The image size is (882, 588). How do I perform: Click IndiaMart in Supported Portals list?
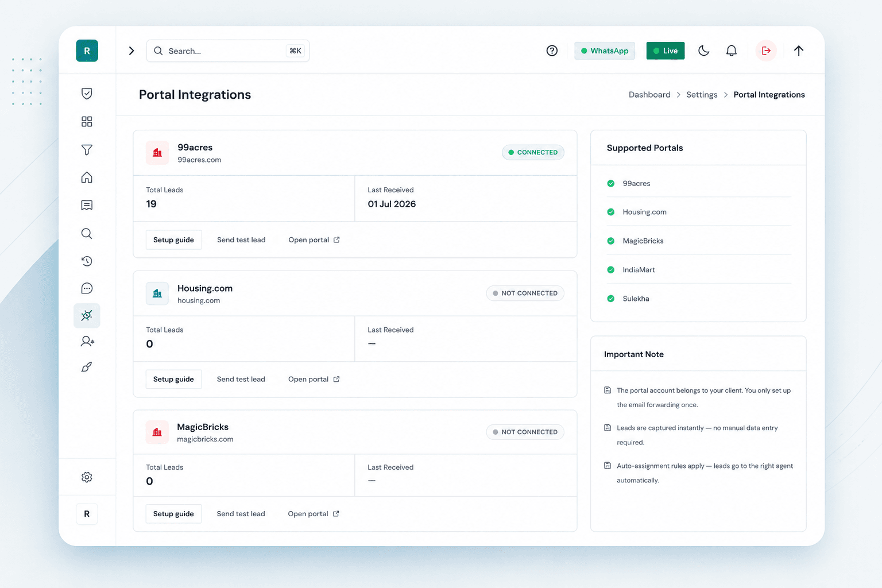coord(639,270)
